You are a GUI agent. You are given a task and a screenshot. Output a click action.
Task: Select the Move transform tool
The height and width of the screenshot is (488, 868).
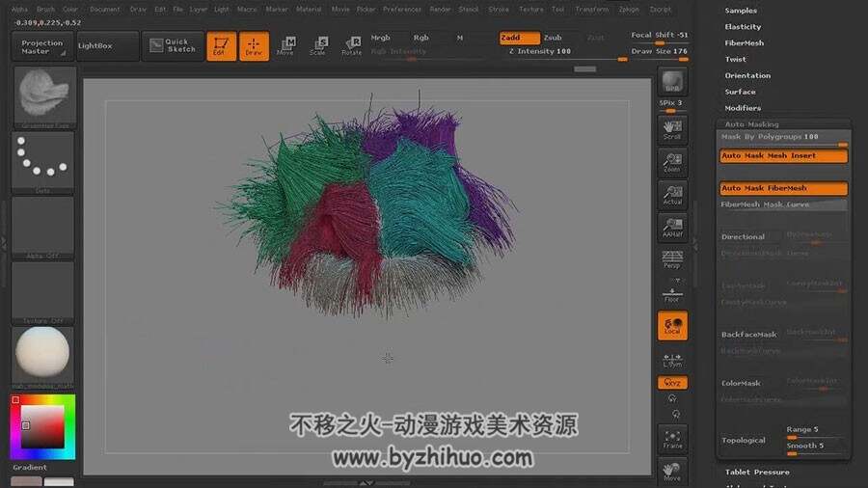tap(286, 46)
